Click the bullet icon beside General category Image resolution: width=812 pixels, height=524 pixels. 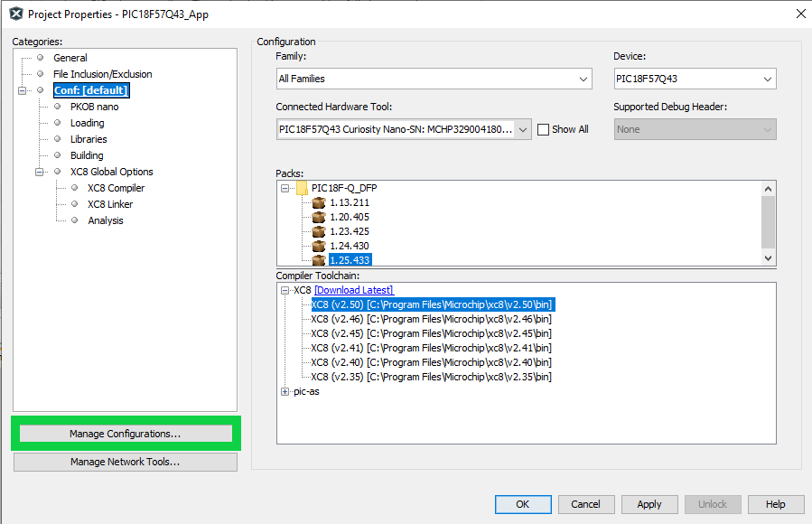tap(40, 58)
